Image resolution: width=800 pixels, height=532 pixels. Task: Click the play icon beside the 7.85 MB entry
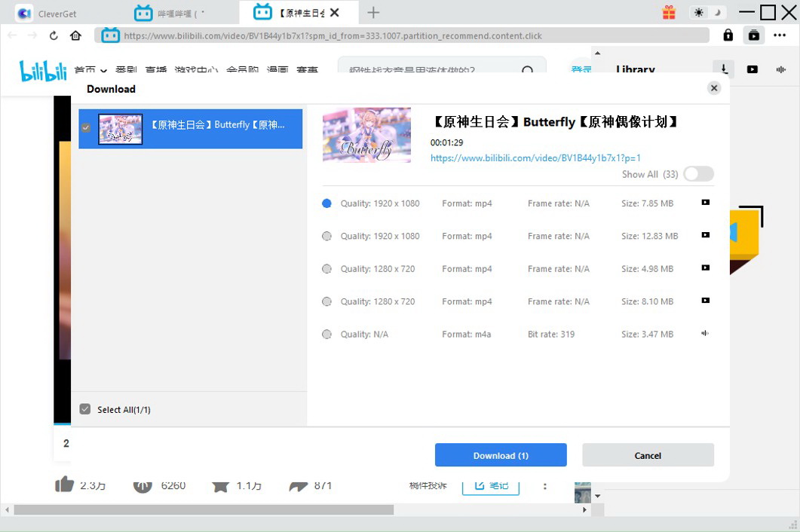[x=705, y=202]
